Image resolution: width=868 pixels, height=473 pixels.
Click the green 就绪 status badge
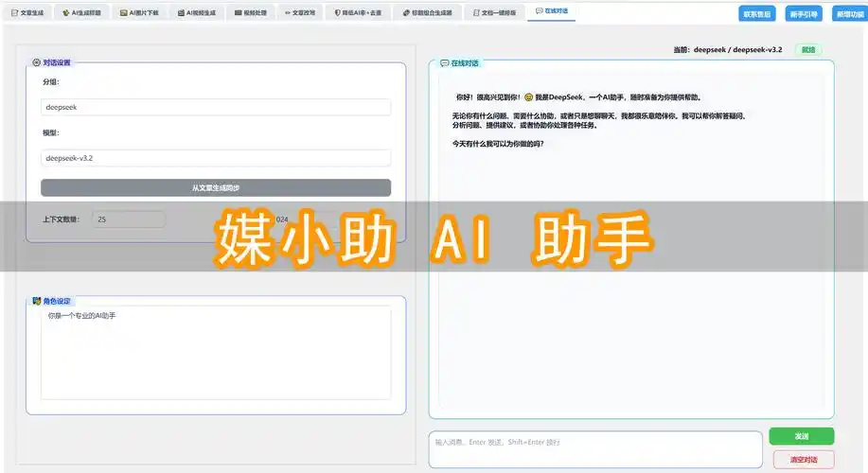pos(808,50)
